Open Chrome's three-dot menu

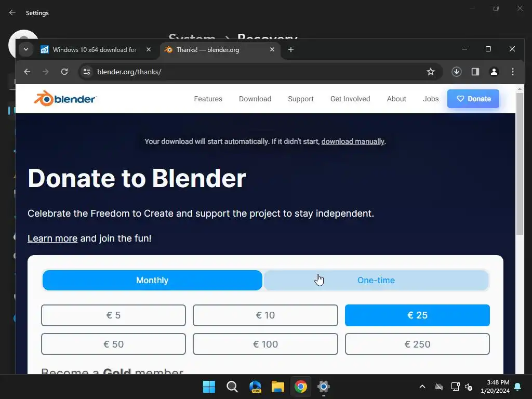tap(513, 72)
